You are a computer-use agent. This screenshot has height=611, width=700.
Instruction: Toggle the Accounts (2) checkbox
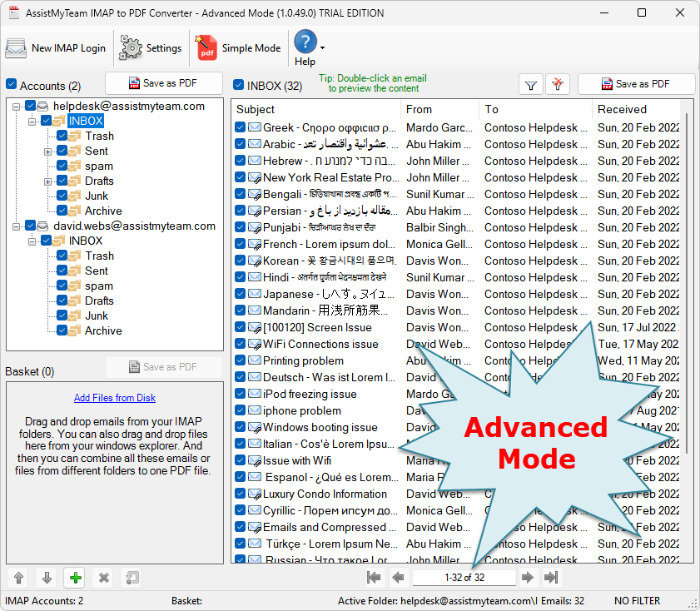12,85
